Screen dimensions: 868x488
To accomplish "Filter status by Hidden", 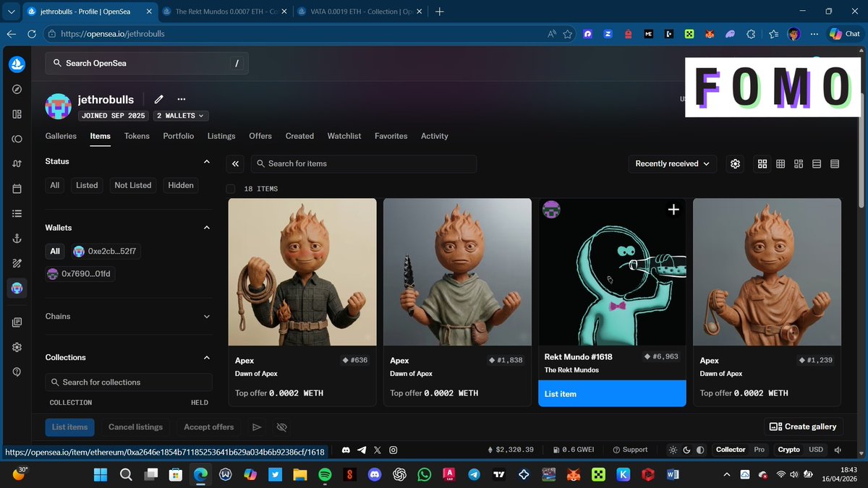I will click(181, 185).
